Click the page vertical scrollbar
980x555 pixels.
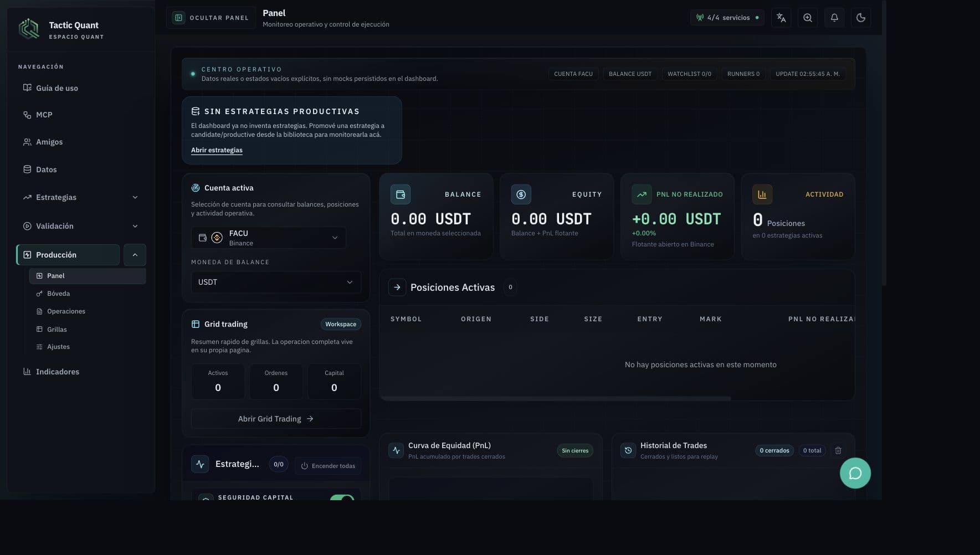click(x=884, y=143)
